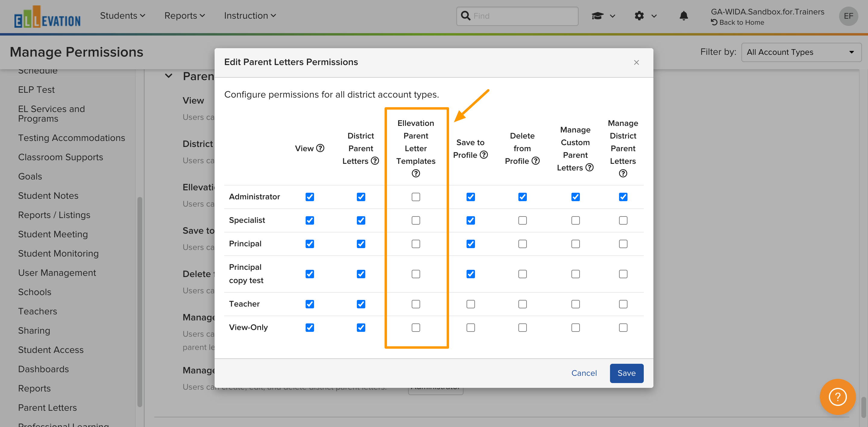
Task: Open the orange help widget button
Action: (x=837, y=397)
